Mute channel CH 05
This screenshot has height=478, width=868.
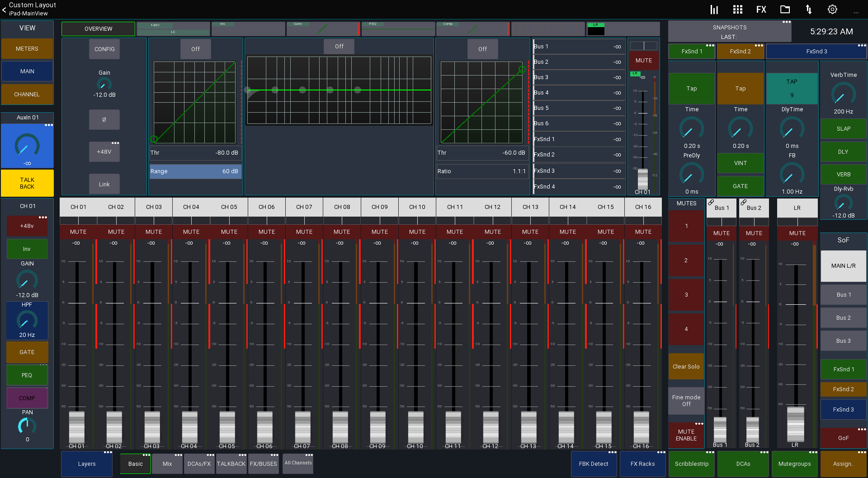tap(229, 231)
